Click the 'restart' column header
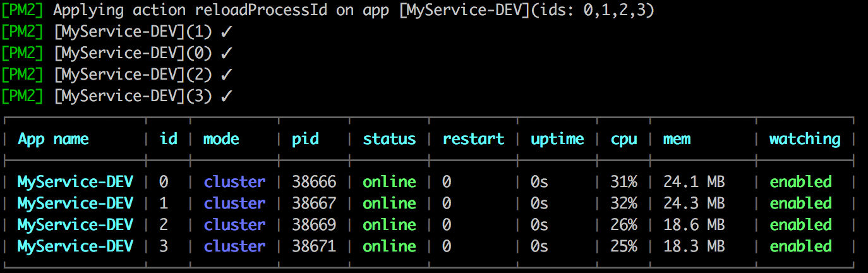Viewport: 868px width, 273px height. tap(473, 139)
